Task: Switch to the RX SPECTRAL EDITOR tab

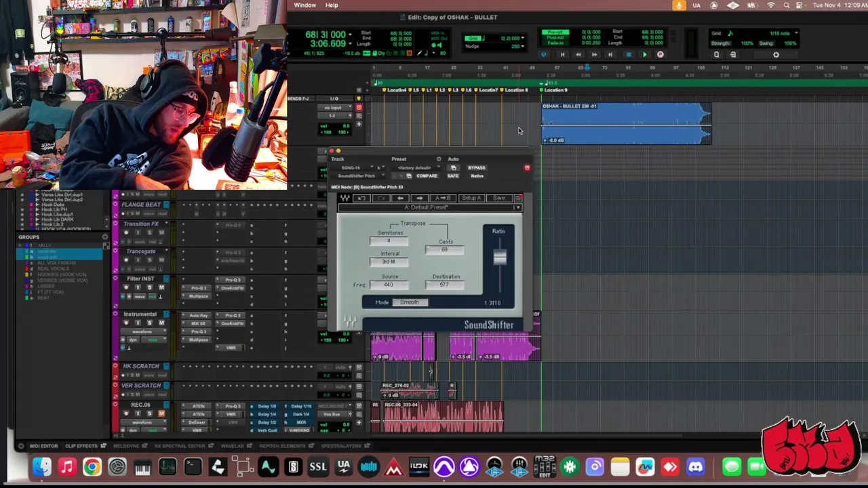Action: [x=178, y=446]
